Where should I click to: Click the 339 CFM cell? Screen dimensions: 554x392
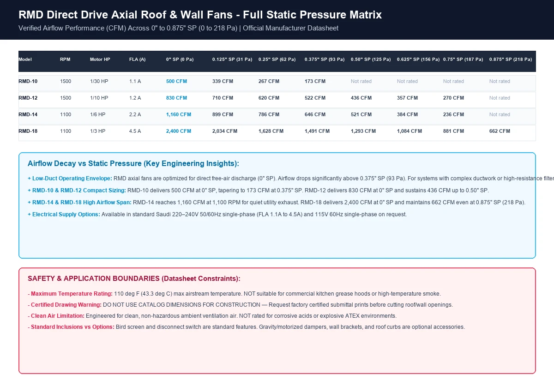223,82
